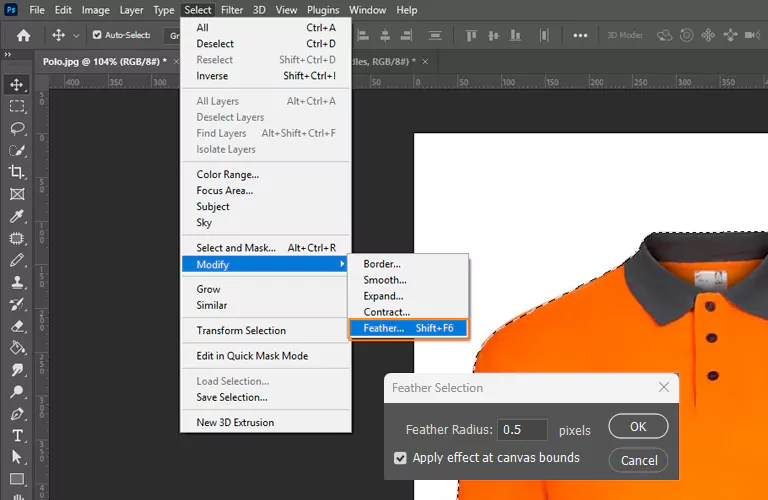Viewport: 768px width, 500px height.
Task: Click the 3D pan icon
Action: 708,35
